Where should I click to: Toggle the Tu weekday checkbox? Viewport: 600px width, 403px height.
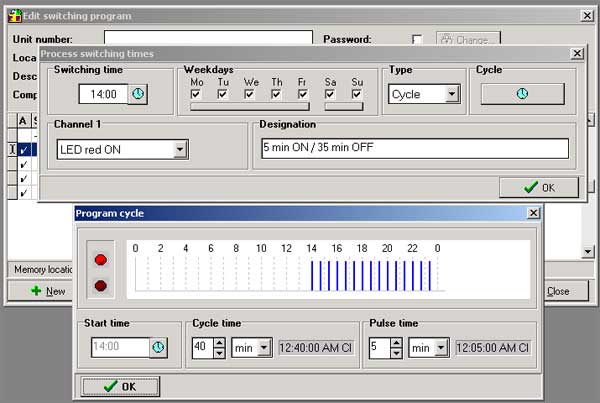[222, 94]
